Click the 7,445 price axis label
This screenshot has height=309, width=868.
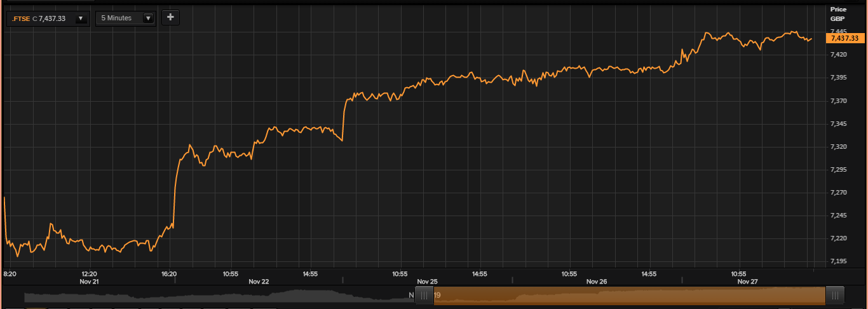pyautogui.click(x=838, y=31)
